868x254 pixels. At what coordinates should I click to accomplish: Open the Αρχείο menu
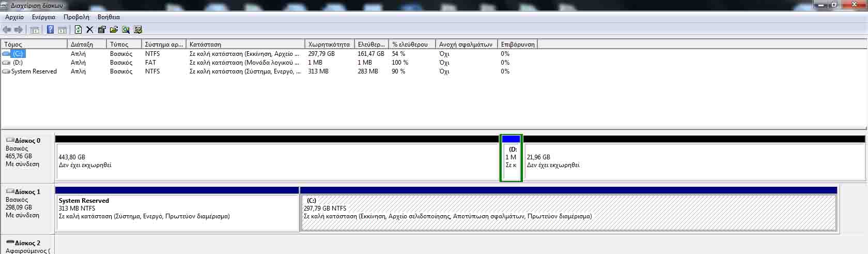(14, 17)
